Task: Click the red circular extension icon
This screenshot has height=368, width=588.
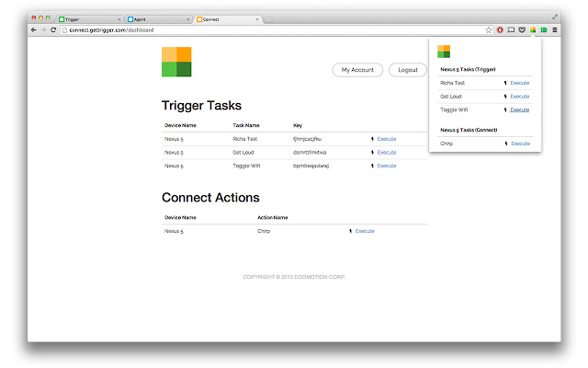Action: click(500, 30)
